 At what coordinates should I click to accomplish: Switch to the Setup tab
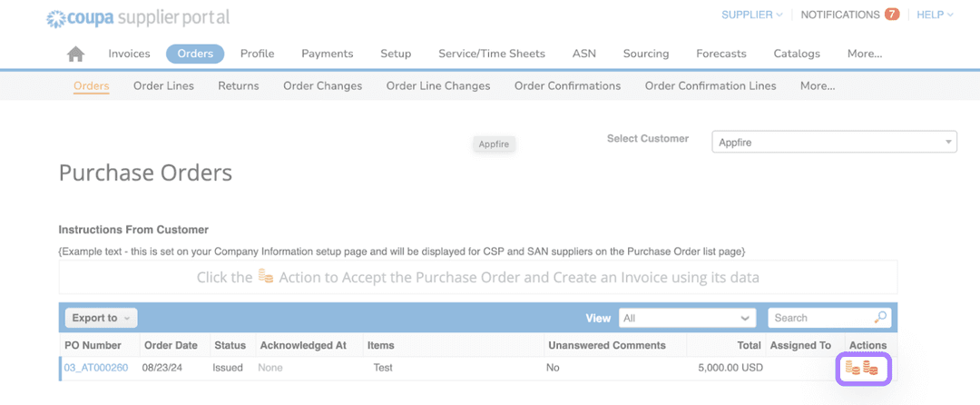tap(396, 54)
